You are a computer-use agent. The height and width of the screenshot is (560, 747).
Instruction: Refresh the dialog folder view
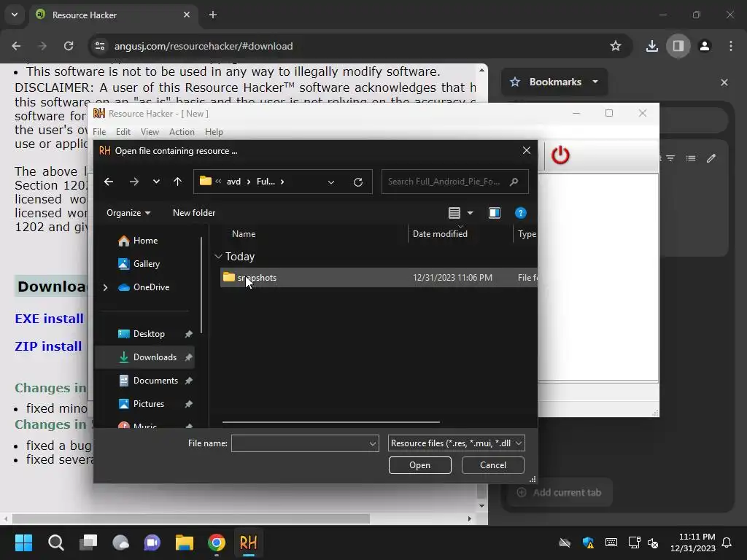tap(357, 182)
